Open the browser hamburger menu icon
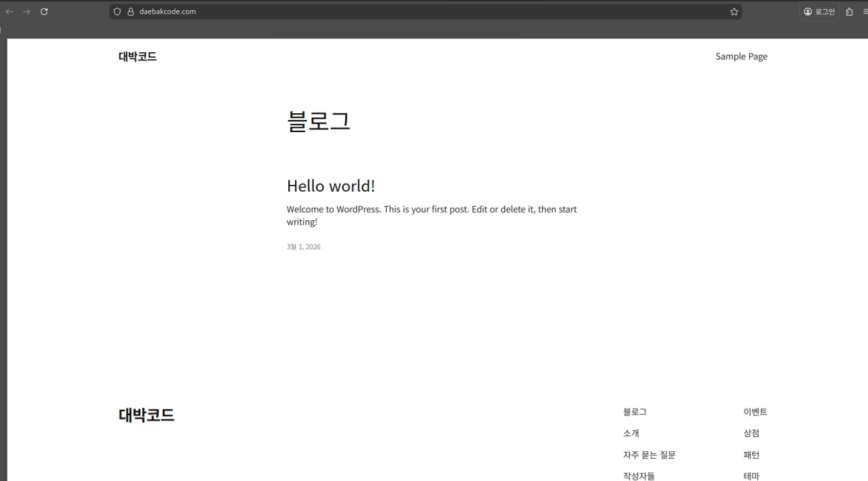The width and height of the screenshot is (868, 481). [x=865, y=12]
